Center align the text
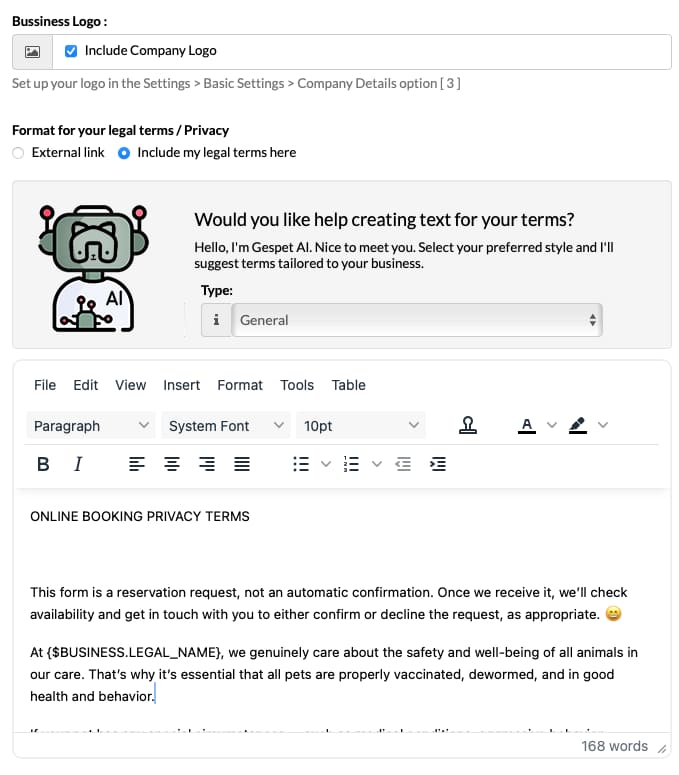The image size is (679, 775). click(172, 464)
